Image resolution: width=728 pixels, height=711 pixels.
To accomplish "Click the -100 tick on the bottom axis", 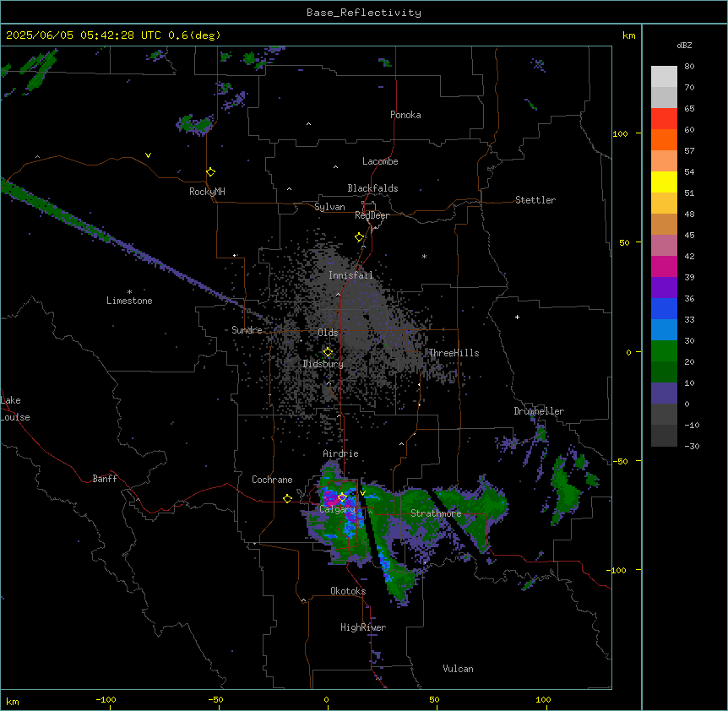I will [x=106, y=699].
